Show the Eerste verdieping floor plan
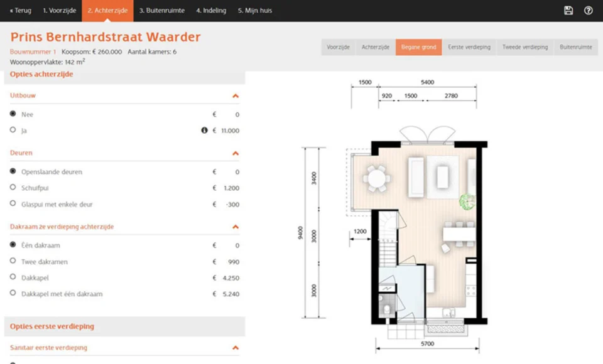 [469, 47]
